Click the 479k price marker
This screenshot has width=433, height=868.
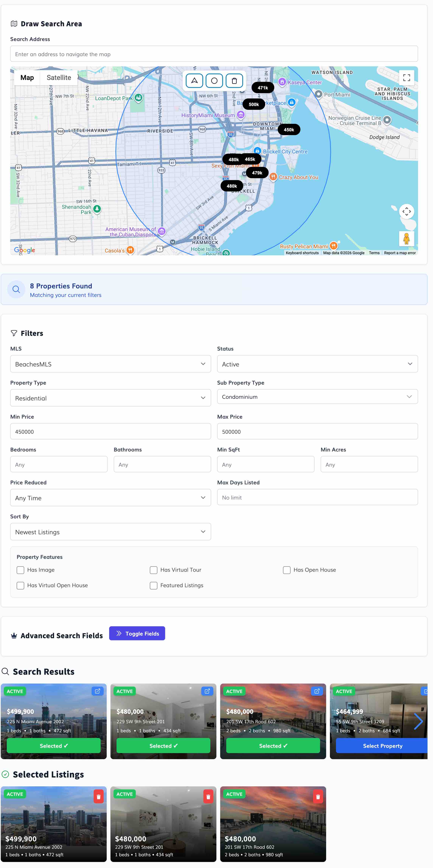click(257, 173)
